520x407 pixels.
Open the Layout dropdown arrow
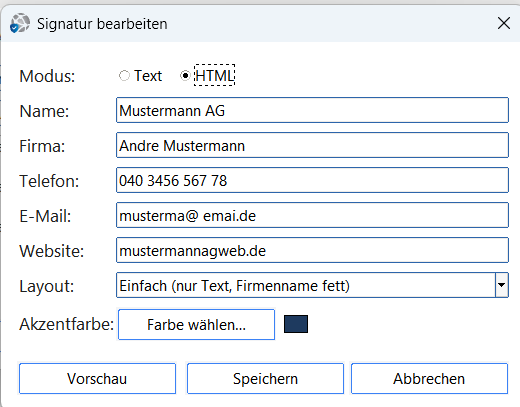pyautogui.click(x=502, y=285)
